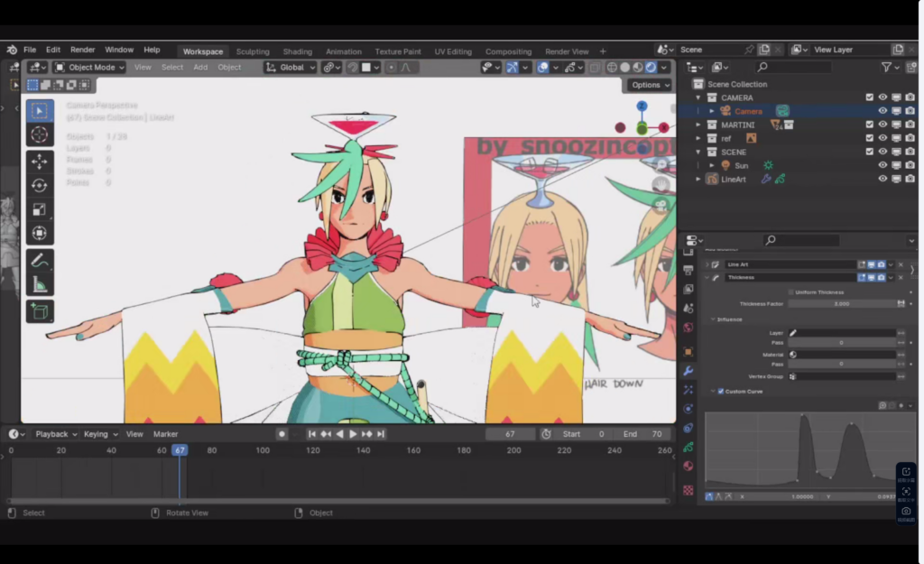Toggle Thickness modifier render visibility camera icon
This screenshot has height=564, width=924.
881,278
